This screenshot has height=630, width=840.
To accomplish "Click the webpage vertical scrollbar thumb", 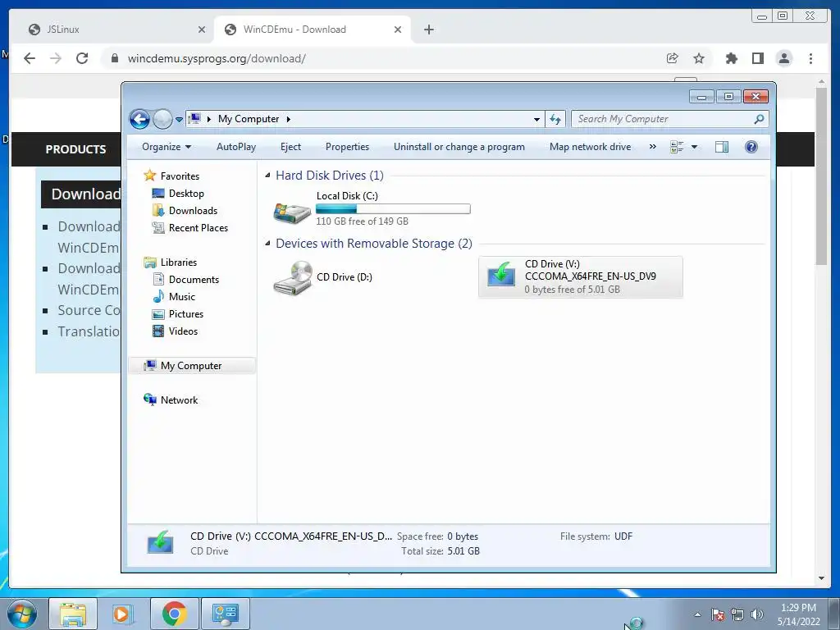I will coord(821,176).
